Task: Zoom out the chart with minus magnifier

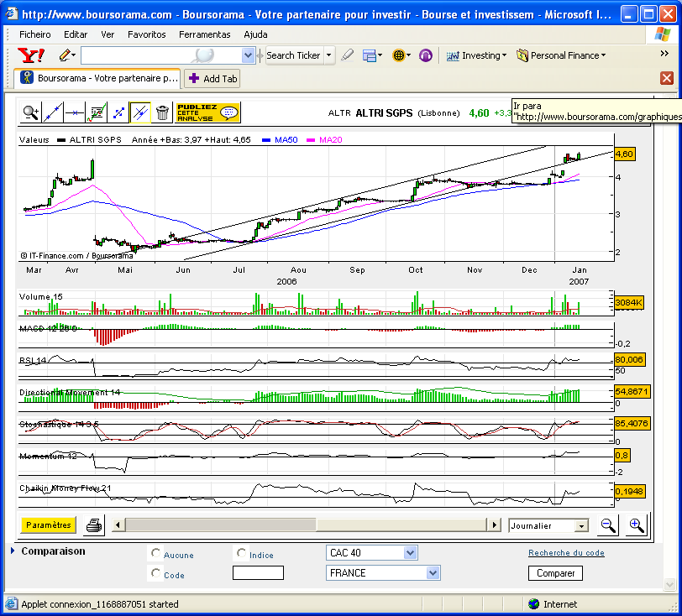Action: coord(607,525)
